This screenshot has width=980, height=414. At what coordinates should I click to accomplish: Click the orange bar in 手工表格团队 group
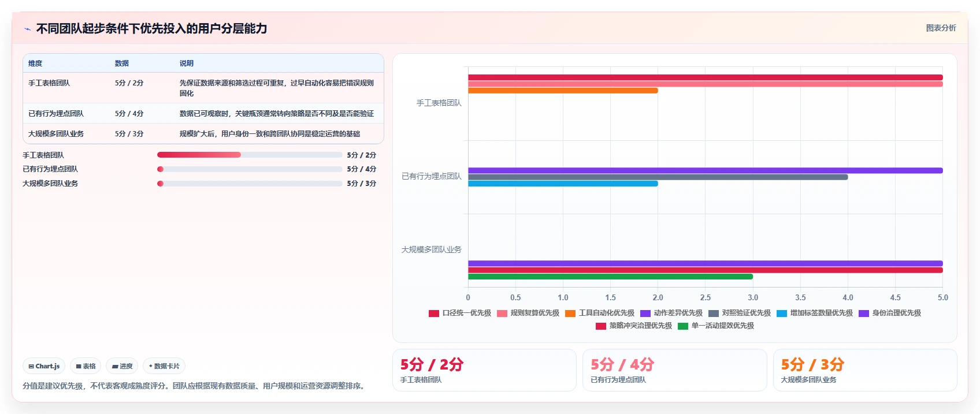point(563,91)
